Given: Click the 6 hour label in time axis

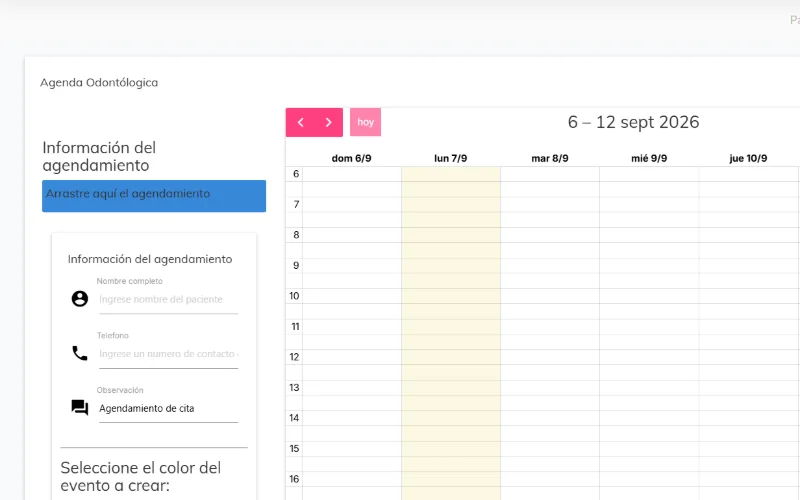Looking at the screenshot, I should (296, 174).
